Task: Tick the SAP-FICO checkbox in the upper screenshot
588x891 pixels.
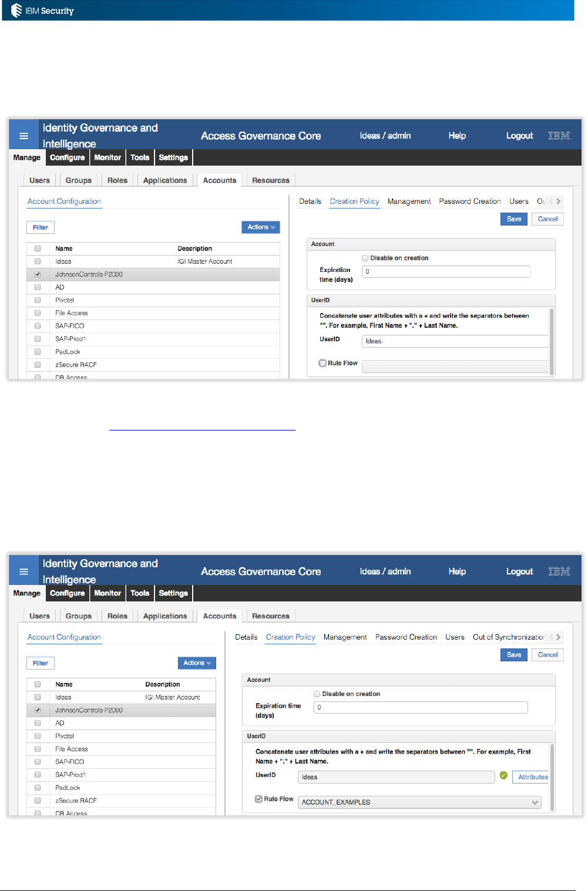Action: point(38,326)
